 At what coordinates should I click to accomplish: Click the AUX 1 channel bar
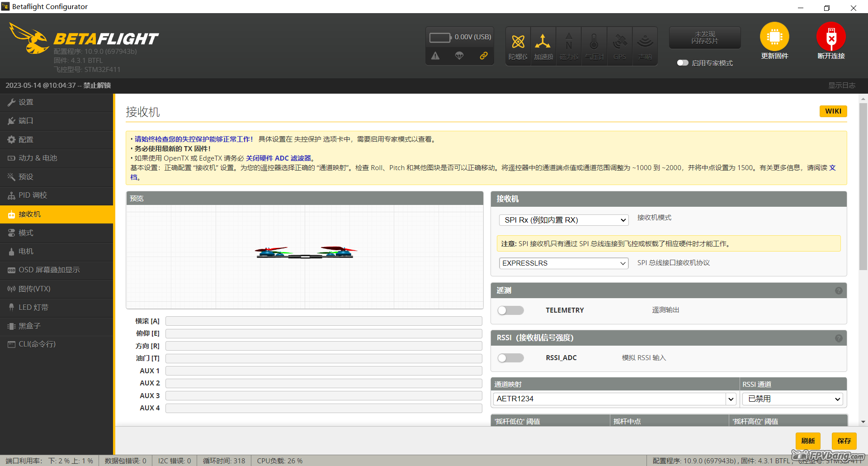tap(324, 371)
